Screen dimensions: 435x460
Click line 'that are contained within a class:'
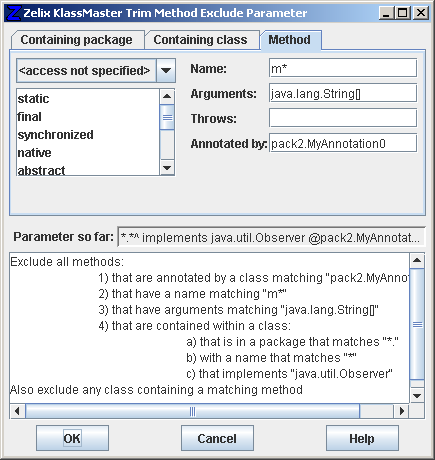point(195,326)
